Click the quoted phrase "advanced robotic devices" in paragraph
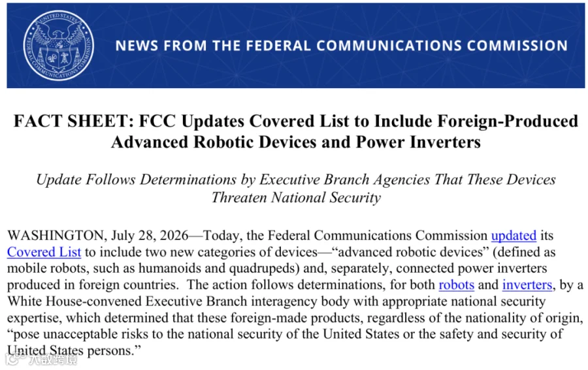Viewport: 588px width, 370px height. coord(410,252)
